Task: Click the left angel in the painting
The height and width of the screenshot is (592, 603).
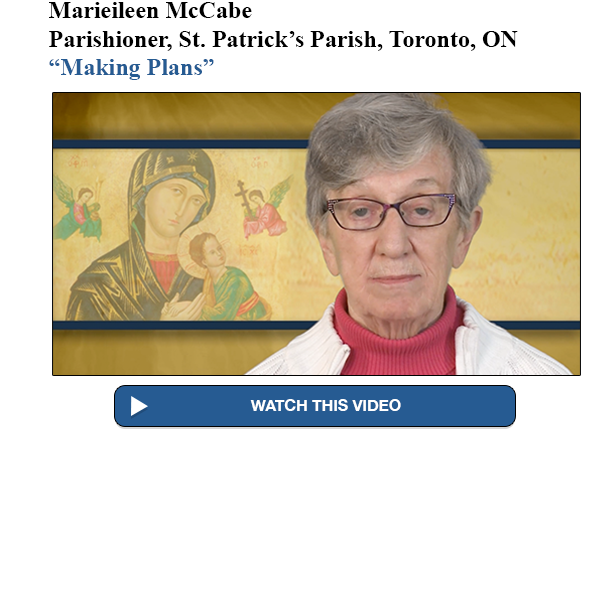Action: click(80, 208)
